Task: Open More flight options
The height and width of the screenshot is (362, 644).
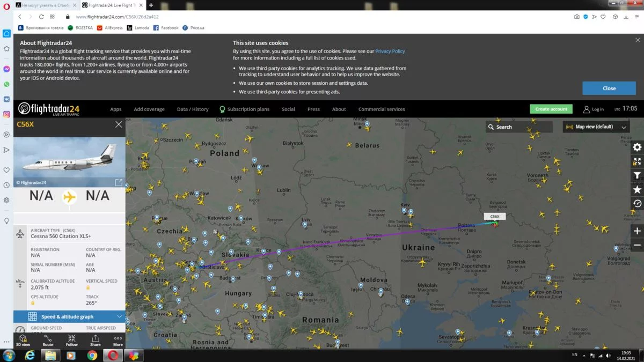Action: coord(118,341)
